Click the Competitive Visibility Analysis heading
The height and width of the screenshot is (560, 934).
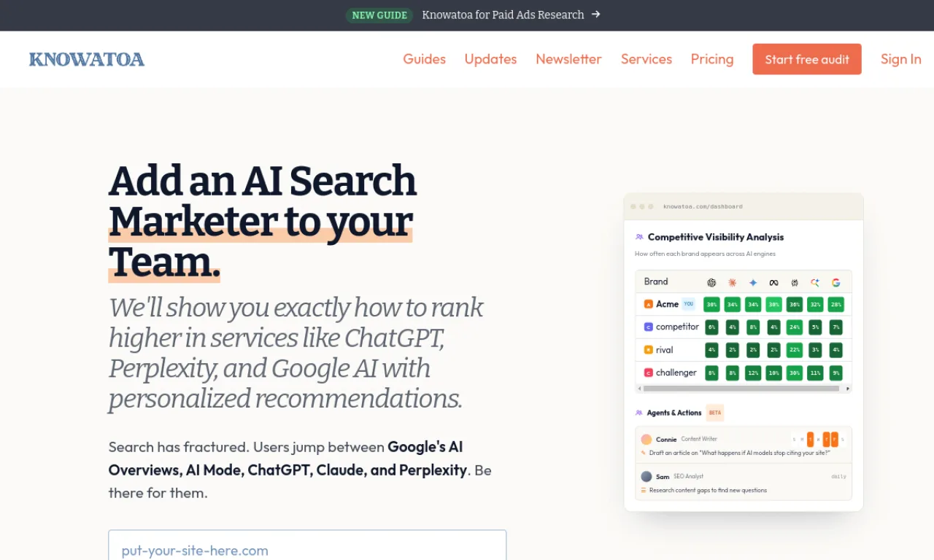(x=716, y=237)
